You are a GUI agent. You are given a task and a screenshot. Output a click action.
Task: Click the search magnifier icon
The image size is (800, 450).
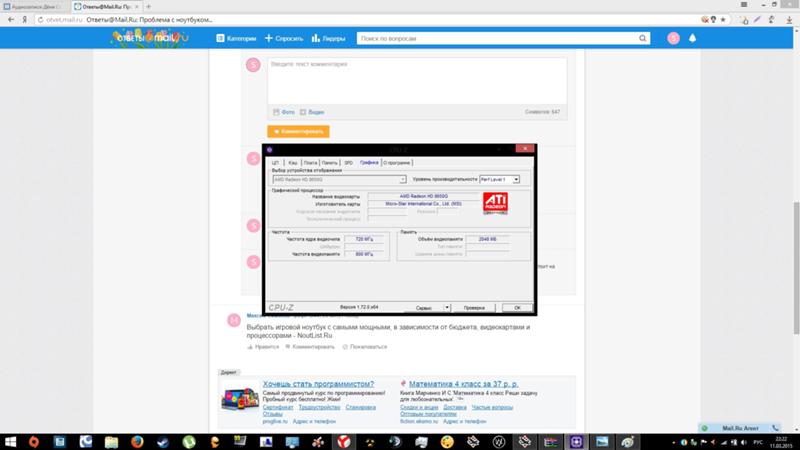(x=642, y=38)
